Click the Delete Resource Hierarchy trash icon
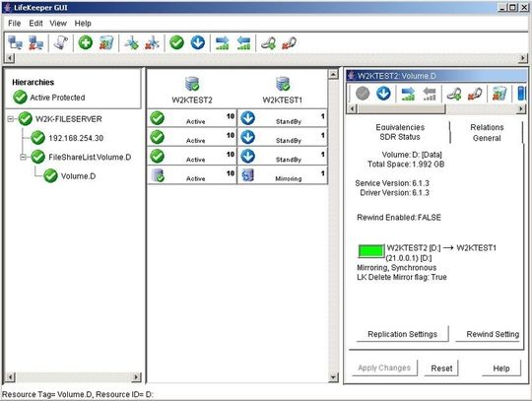The width and height of the screenshot is (532, 401). (x=106, y=43)
